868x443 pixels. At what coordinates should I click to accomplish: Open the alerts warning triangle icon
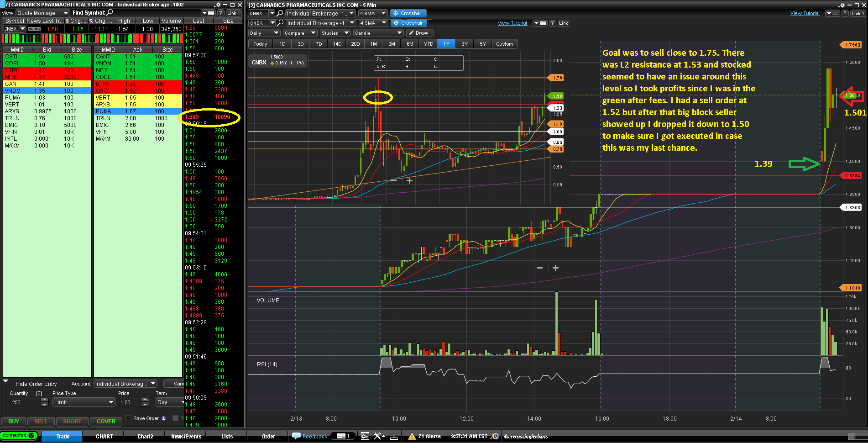click(x=412, y=436)
